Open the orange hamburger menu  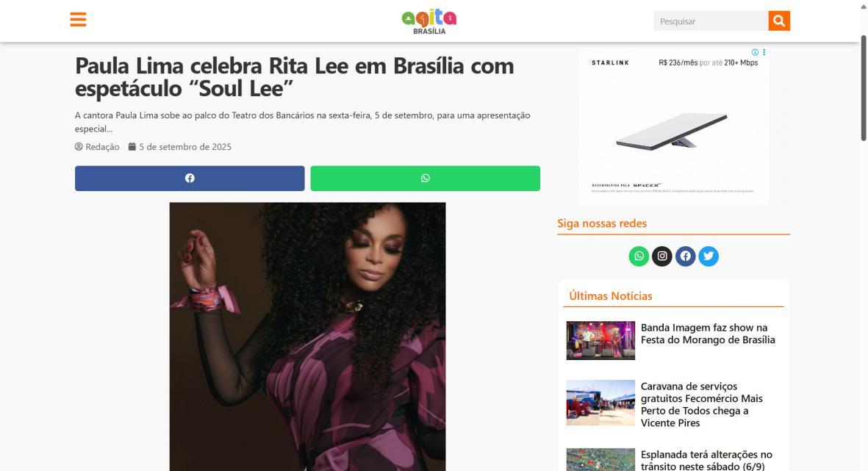pyautogui.click(x=78, y=19)
